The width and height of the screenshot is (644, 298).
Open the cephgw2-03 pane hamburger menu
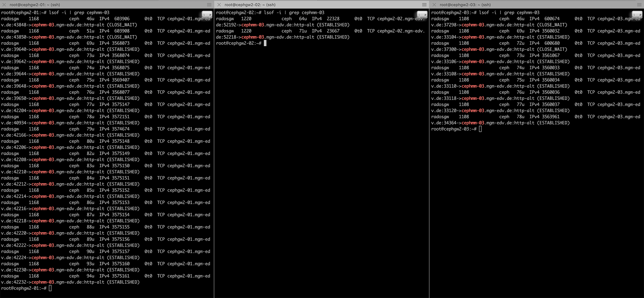point(639,5)
